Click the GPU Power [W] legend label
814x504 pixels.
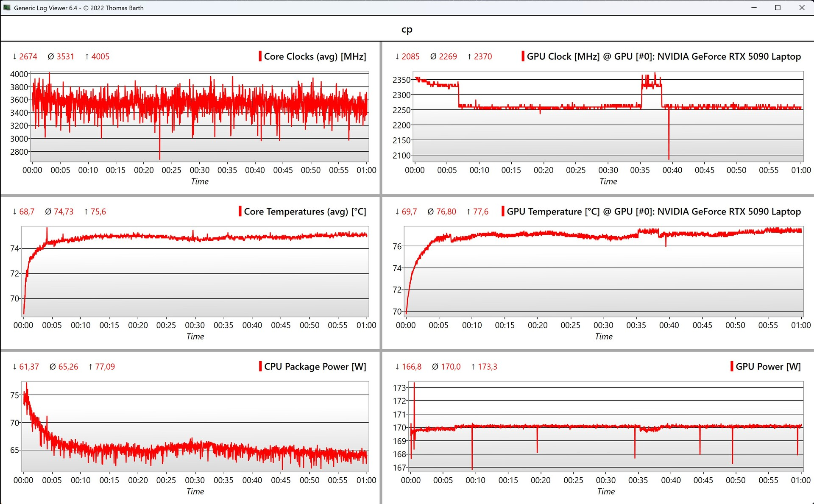[768, 367]
